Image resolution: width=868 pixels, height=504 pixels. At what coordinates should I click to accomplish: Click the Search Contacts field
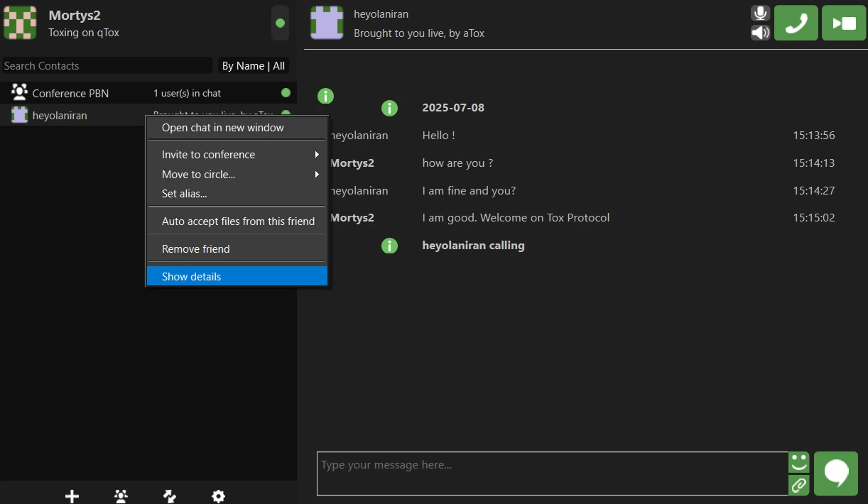tap(107, 66)
